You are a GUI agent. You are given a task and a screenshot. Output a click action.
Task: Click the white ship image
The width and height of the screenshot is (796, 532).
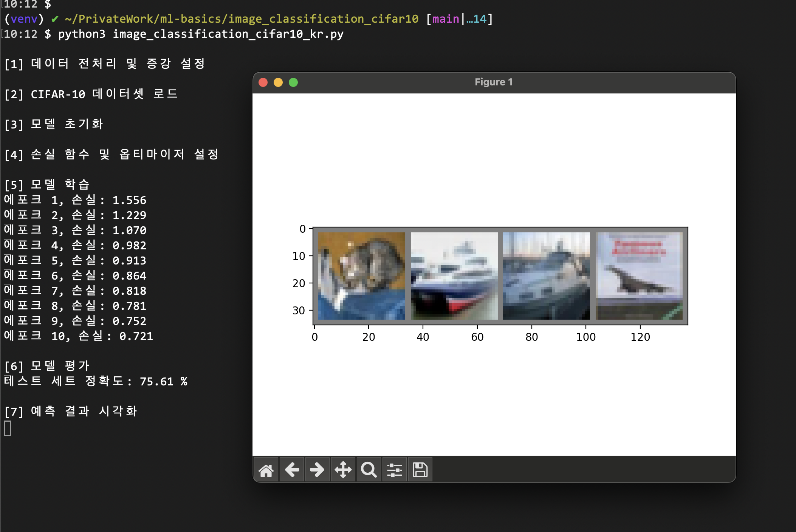(454, 276)
